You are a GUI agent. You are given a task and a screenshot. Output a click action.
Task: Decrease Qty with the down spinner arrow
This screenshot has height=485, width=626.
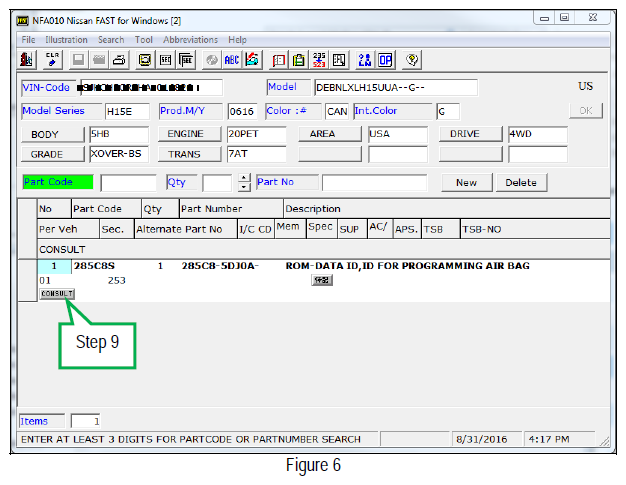(x=244, y=187)
